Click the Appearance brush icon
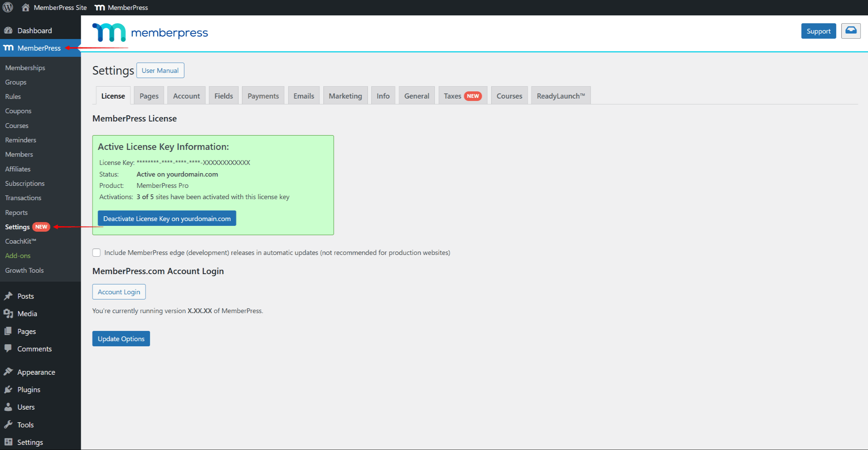Viewport: 868px width, 450px height. pos(8,372)
